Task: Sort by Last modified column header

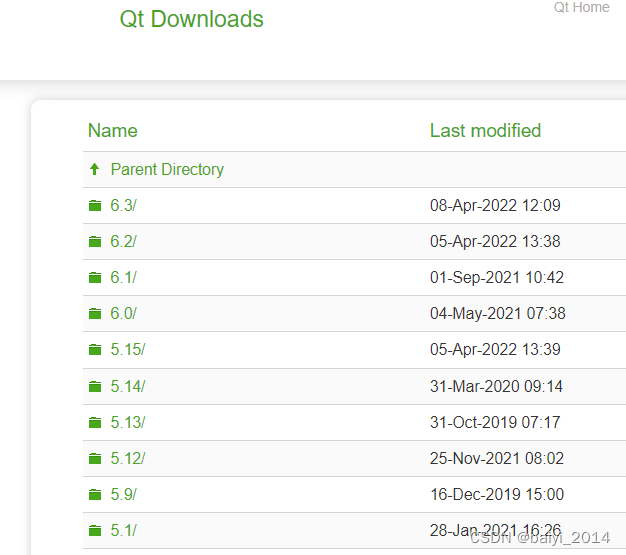Action: [x=485, y=131]
